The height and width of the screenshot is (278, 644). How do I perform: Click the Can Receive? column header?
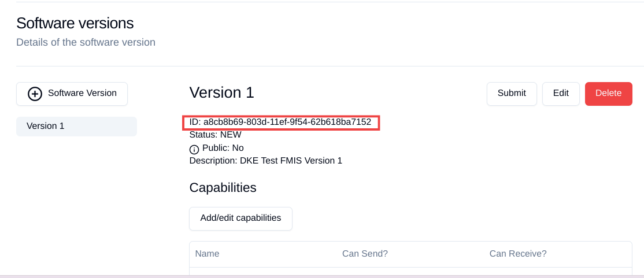[x=518, y=254]
